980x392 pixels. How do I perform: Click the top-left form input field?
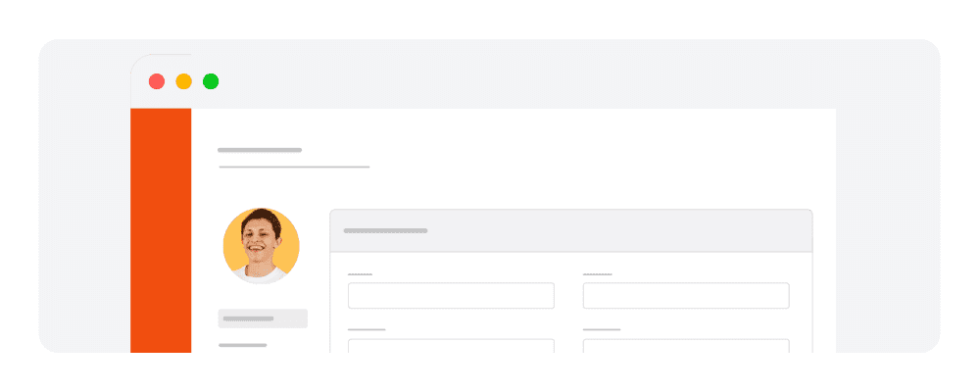coord(451,296)
